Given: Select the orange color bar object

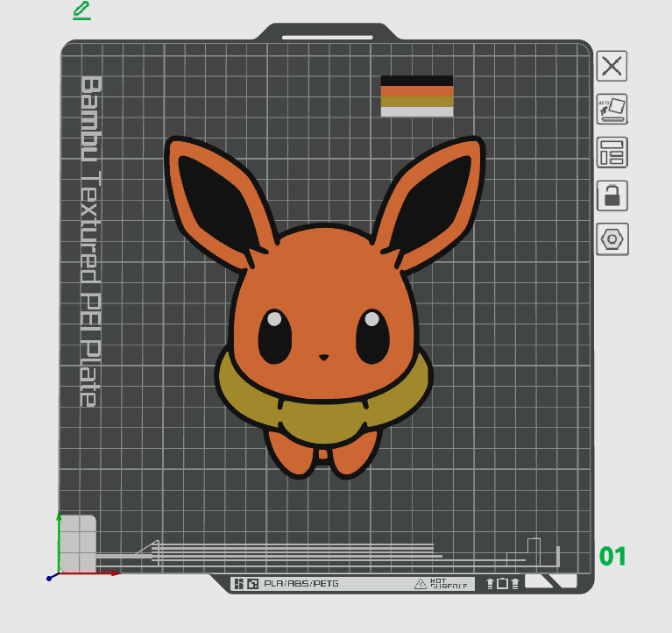Looking at the screenshot, I should point(417,91).
